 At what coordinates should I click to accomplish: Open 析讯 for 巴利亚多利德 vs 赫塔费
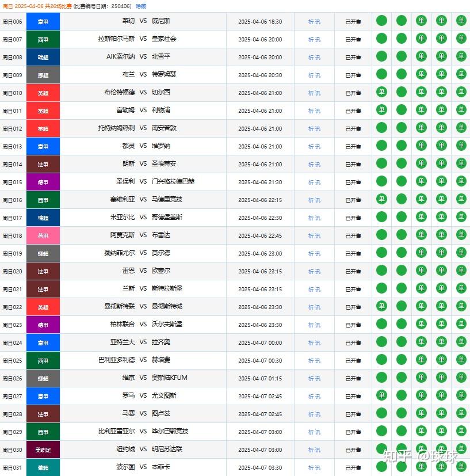314,360
